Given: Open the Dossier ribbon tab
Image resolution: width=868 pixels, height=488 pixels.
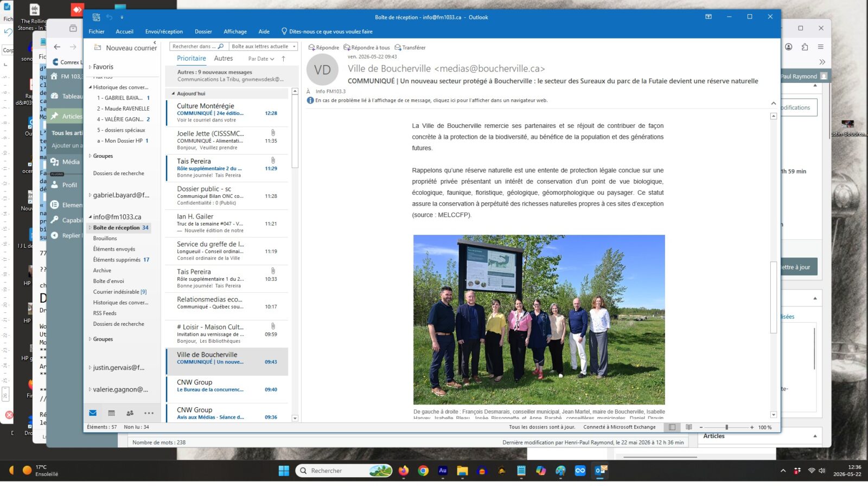Looking at the screenshot, I should coord(203,31).
